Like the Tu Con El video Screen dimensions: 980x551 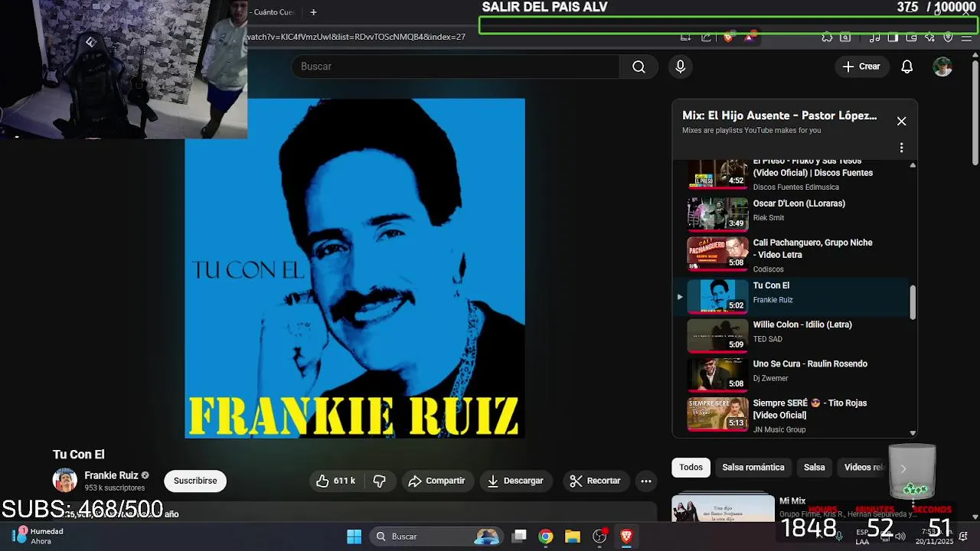(x=335, y=481)
